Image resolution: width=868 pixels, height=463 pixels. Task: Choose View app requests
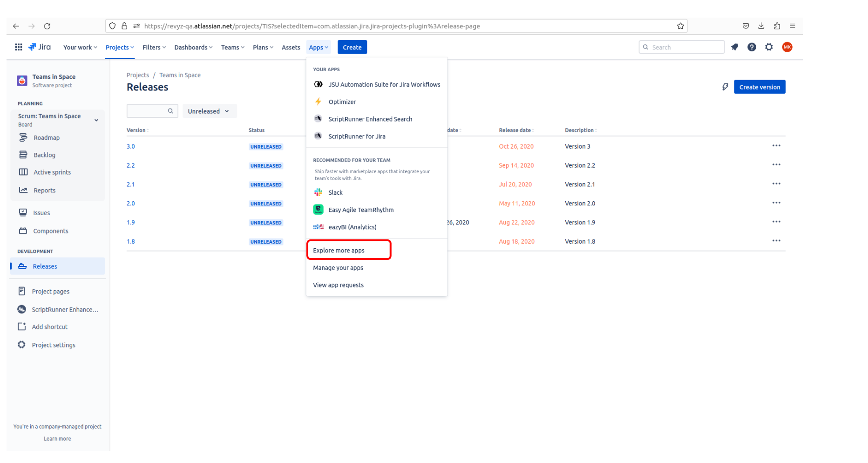coord(377,285)
